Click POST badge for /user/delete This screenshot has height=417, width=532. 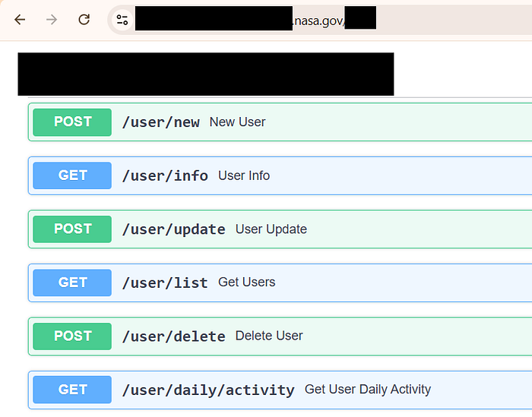(x=72, y=336)
